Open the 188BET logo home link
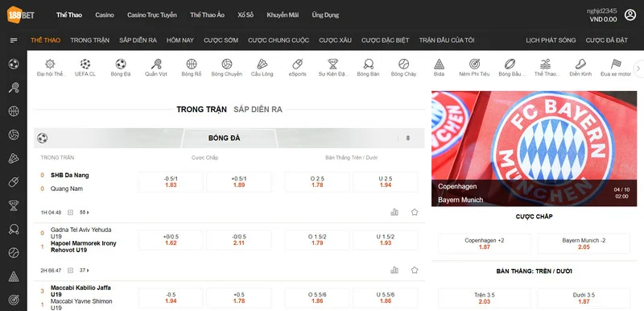644x311 pixels. coord(21,15)
